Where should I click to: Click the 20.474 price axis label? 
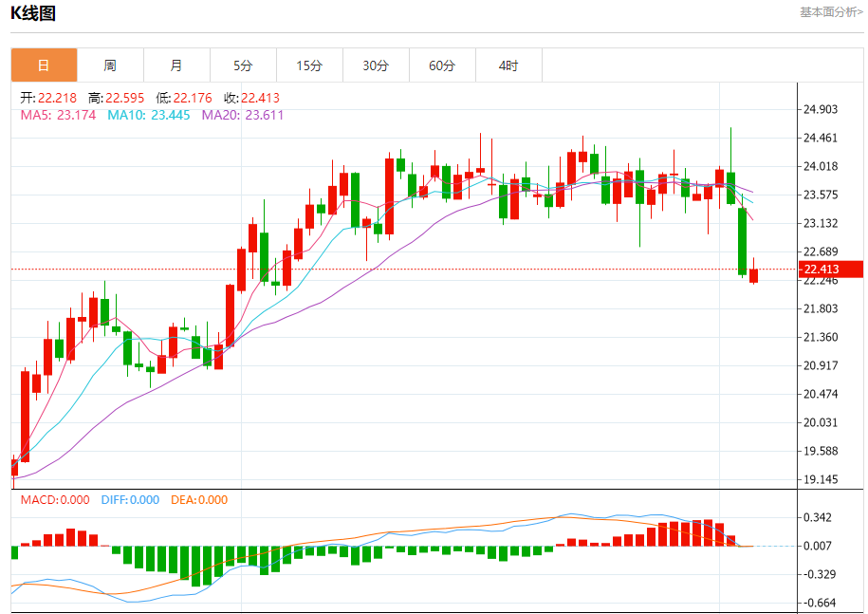click(821, 394)
